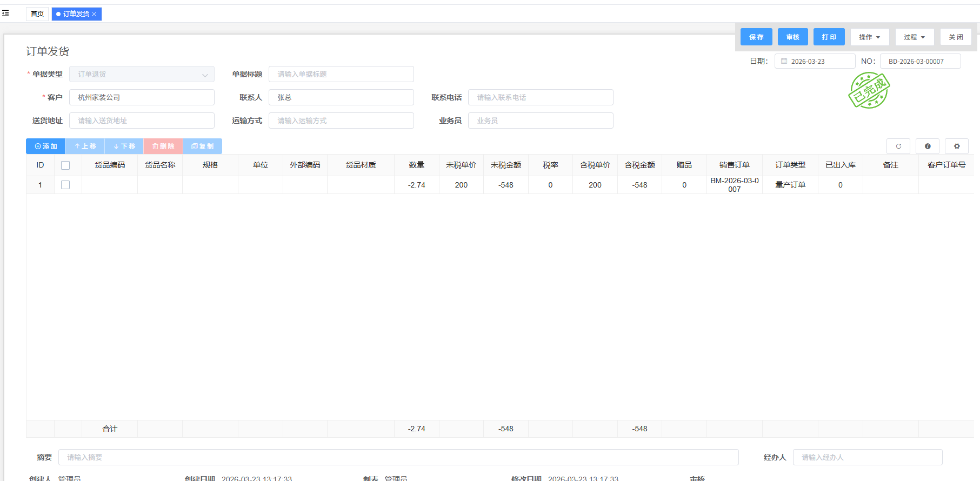Viewport: 980px width, 481px height.
Task: Click the 添加 add row button
Action: (x=45, y=146)
